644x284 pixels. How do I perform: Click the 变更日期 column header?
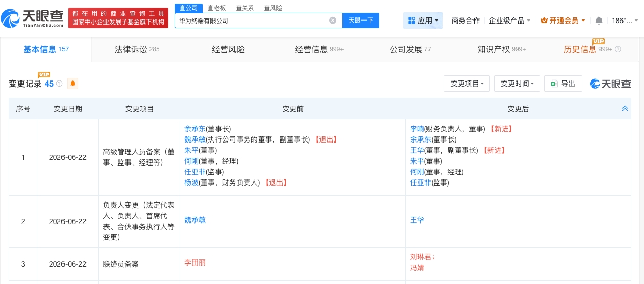(x=68, y=109)
